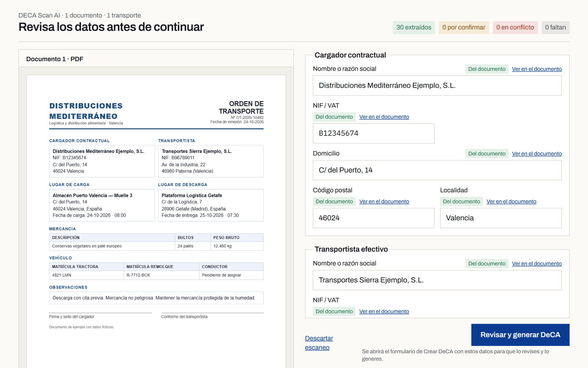Click the Documento 1 · PDF header
588x368 pixels.
[x=55, y=59]
